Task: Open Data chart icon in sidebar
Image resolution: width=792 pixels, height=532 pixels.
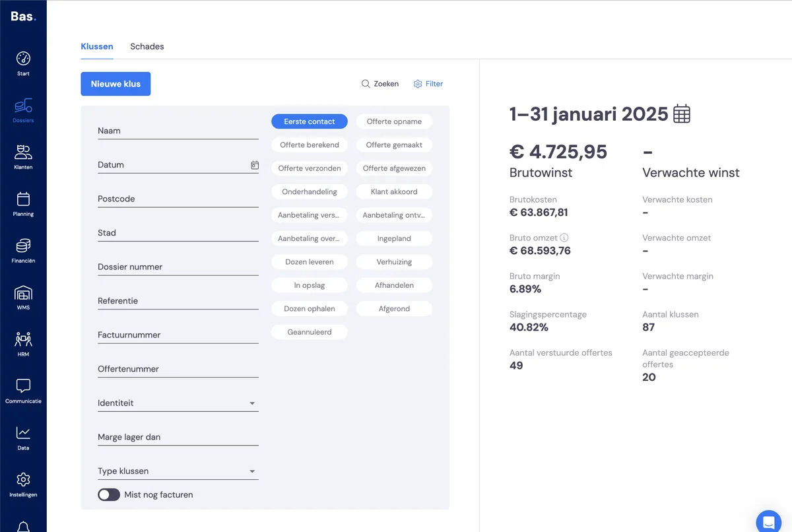Action: click(x=23, y=433)
